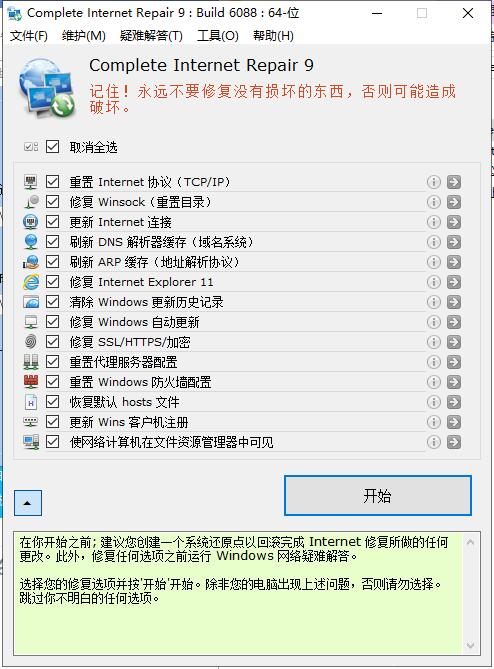494x669 pixels.
Task: Click info icon for 重置 Windows 防火墙配置
Action: pyautogui.click(x=433, y=382)
